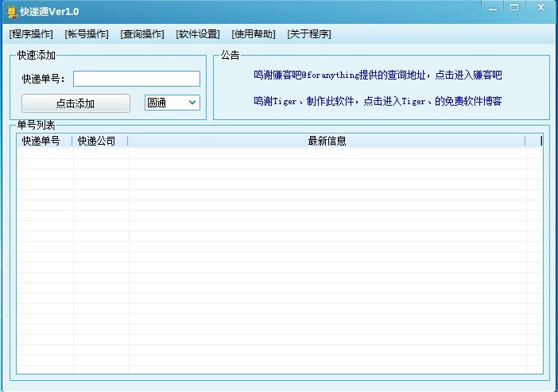Open the Tiger free software blog link

point(378,102)
